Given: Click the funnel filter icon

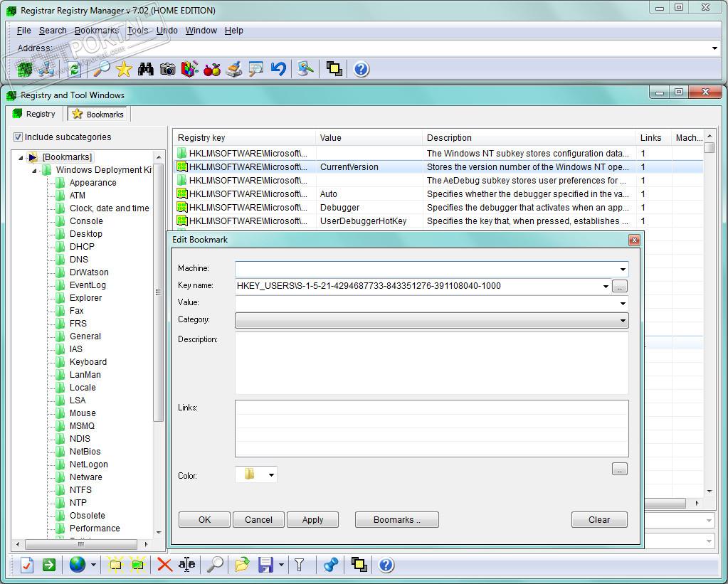Looking at the screenshot, I should click(x=300, y=565).
